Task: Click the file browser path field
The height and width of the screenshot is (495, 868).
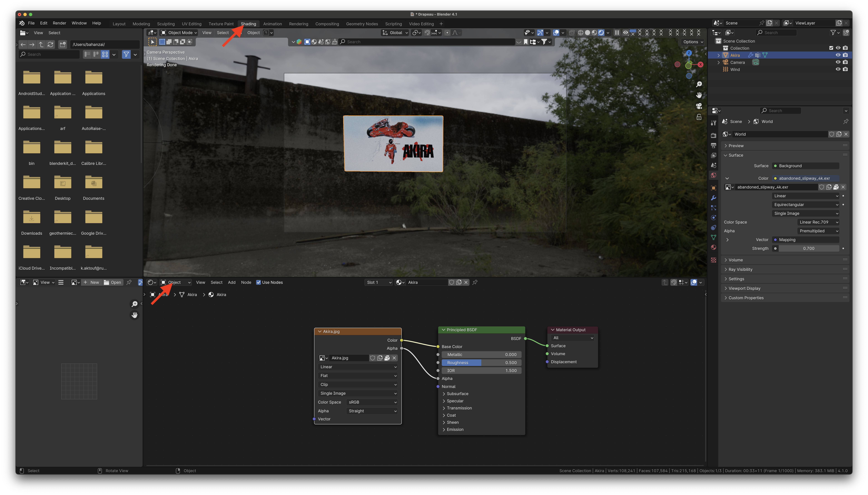Action: [105, 45]
